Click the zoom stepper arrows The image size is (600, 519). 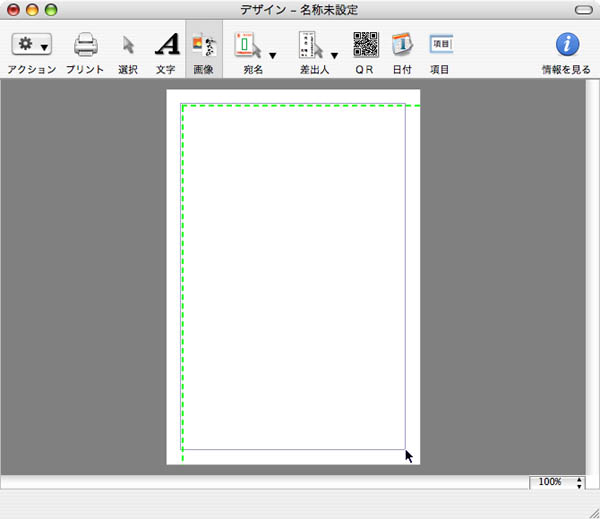click(579, 482)
